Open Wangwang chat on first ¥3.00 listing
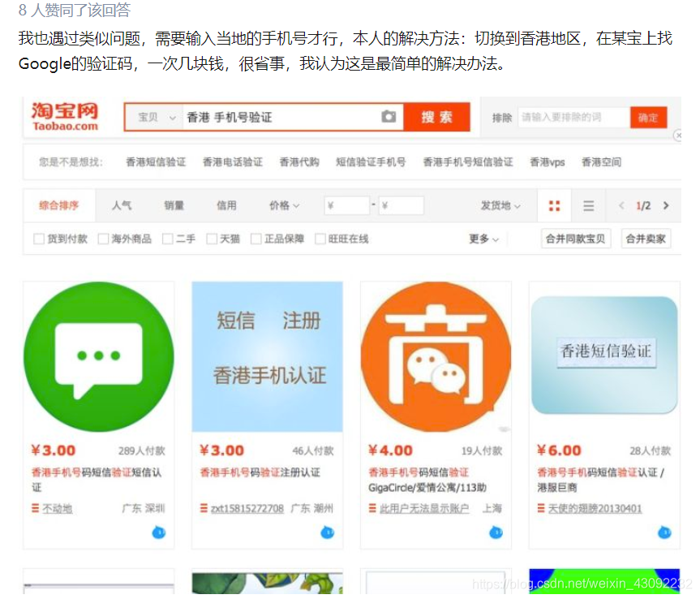 point(160,532)
